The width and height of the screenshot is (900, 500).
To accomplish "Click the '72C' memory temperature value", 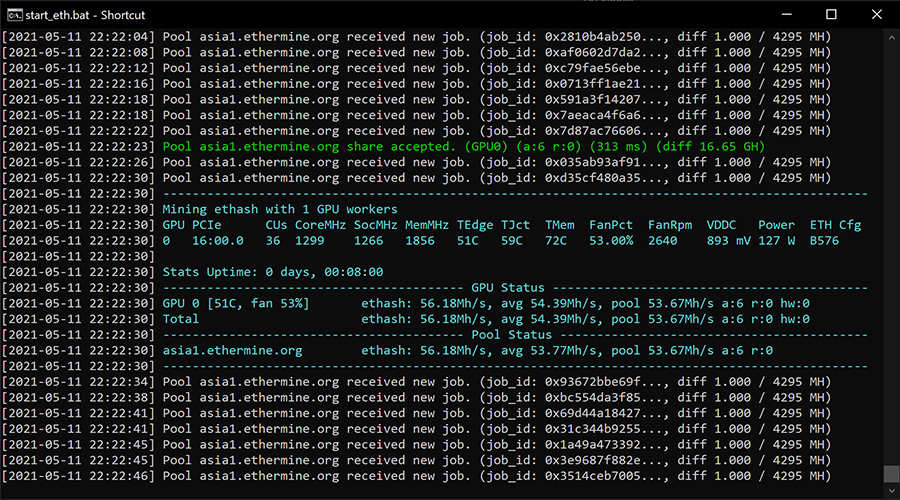I will (556, 241).
